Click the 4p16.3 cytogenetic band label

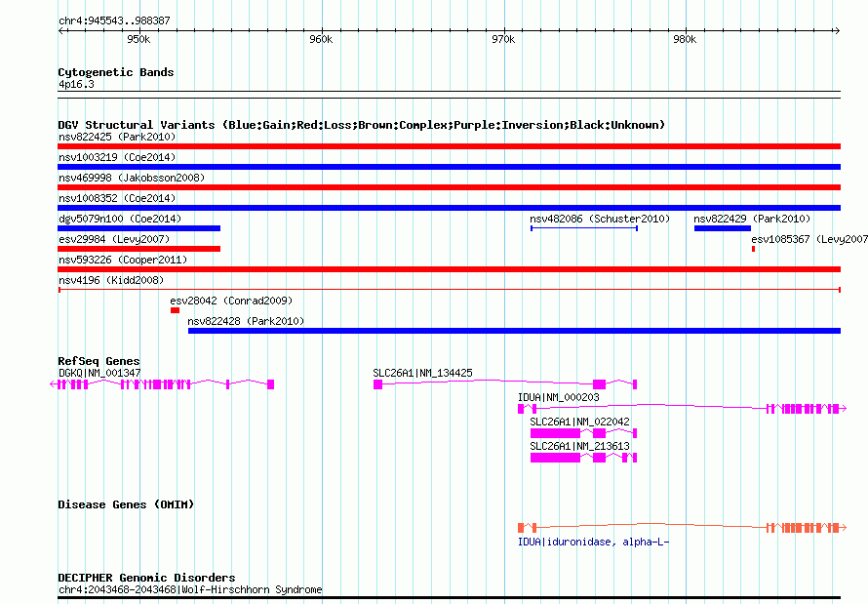(x=76, y=84)
